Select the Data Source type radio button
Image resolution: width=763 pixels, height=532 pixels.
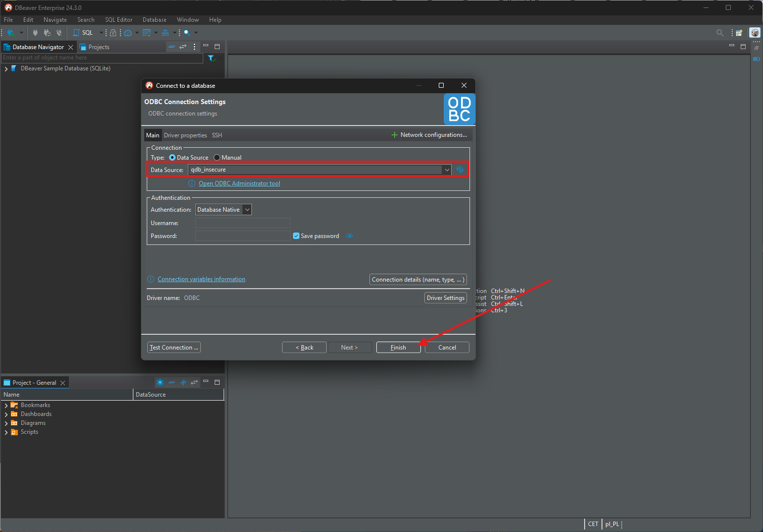[x=172, y=158]
